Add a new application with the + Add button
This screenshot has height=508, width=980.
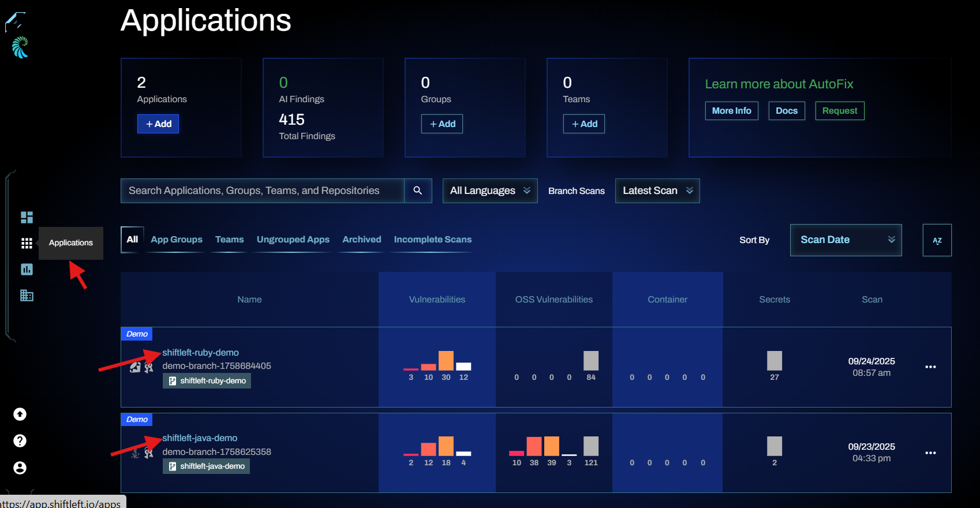[158, 124]
